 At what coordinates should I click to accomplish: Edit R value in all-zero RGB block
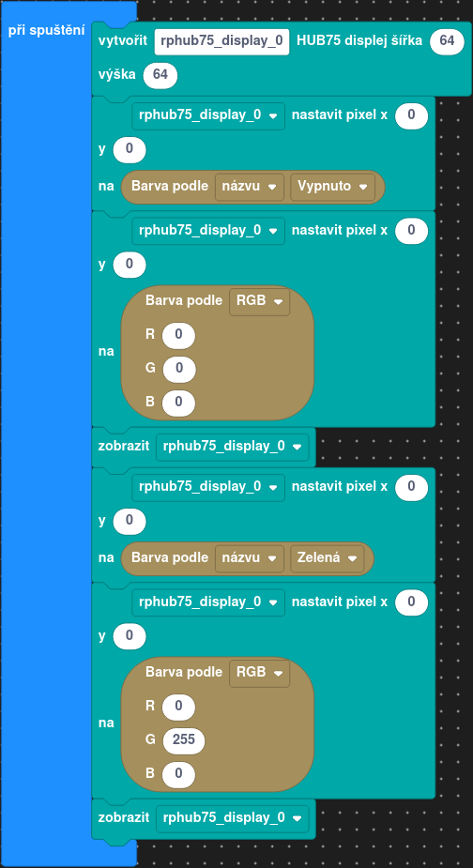pyautogui.click(x=178, y=335)
